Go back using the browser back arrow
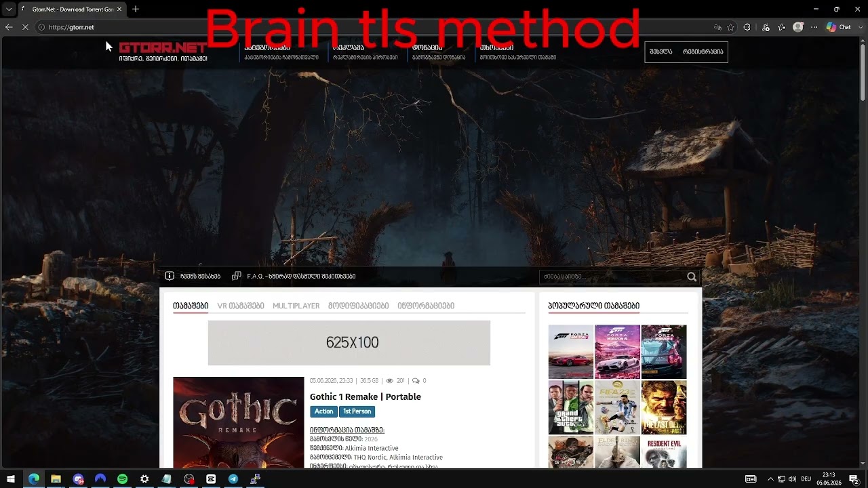The height and width of the screenshot is (488, 868). (x=9, y=27)
